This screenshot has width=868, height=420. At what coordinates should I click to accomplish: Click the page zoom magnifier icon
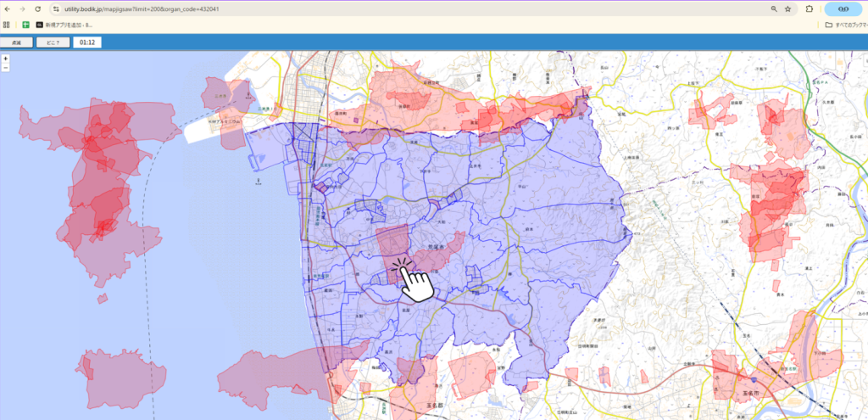pyautogui.click(x=774, y=8)
